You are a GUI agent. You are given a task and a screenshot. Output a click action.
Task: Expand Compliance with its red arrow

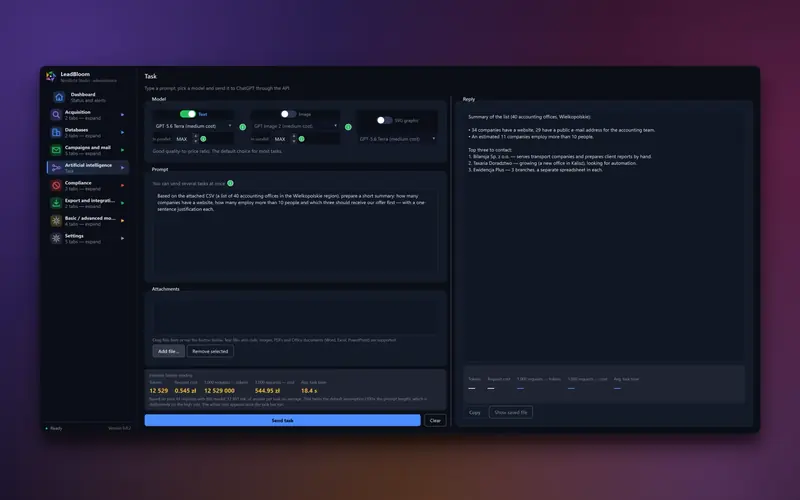tap(122, 185)
